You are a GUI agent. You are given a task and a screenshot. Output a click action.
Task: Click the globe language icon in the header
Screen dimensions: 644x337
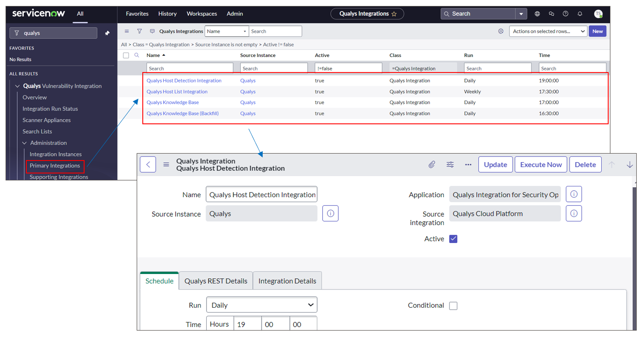pyautogui.click(x=537, y=13)
